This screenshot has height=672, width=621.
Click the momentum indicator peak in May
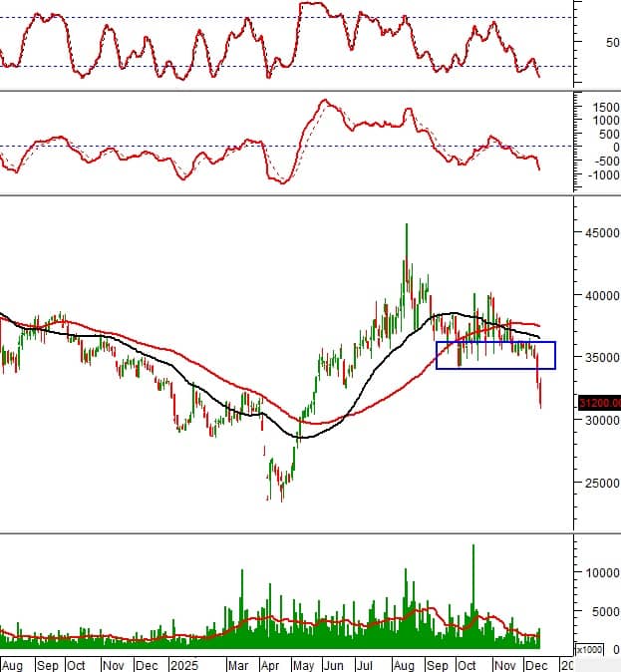coord(324,101)
